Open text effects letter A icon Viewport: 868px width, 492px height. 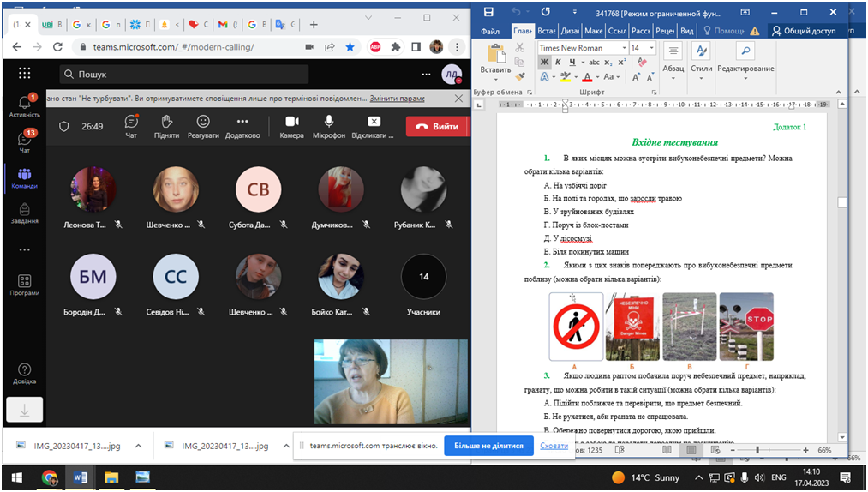coord(544,77)
